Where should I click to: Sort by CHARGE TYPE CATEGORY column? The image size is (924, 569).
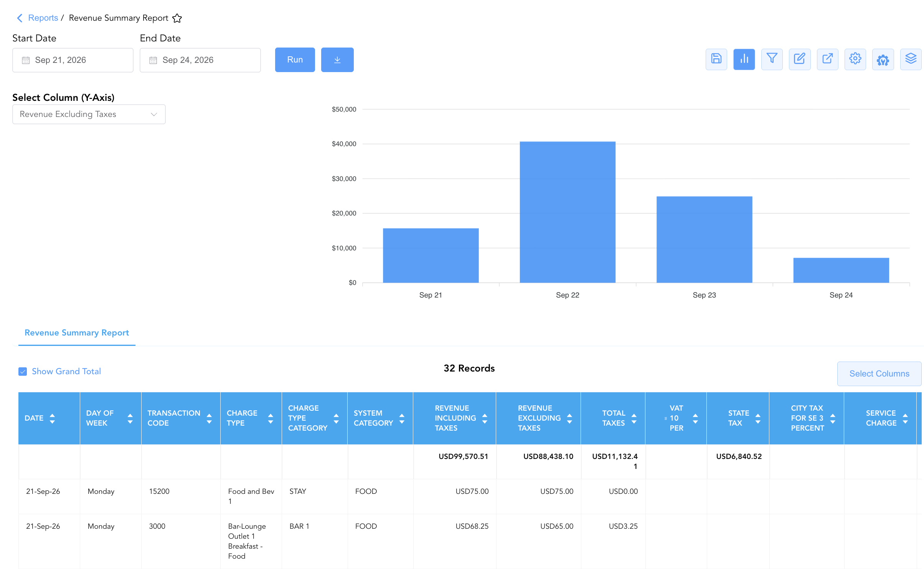[x=336, y=418]
